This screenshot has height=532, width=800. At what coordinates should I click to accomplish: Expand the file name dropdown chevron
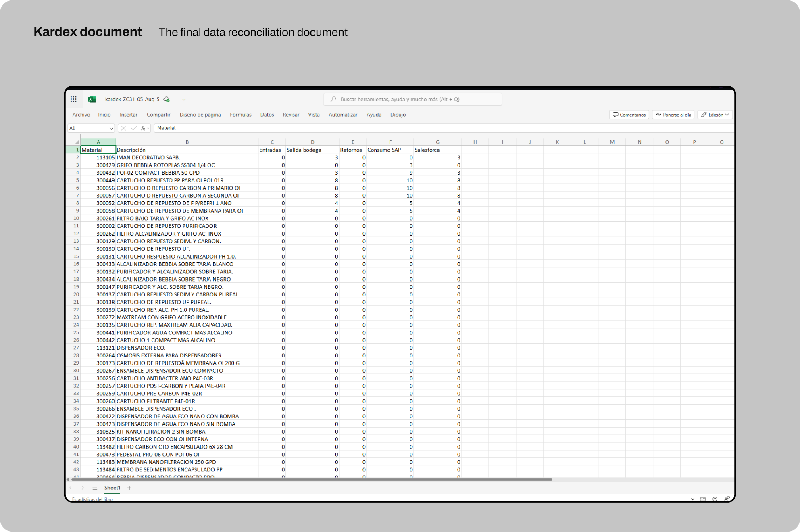pyautogui.click(x=184, y=100)
